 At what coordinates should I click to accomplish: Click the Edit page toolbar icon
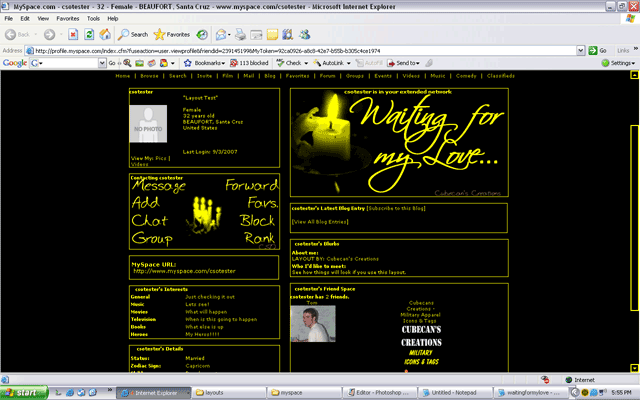(x=256, y=35)
